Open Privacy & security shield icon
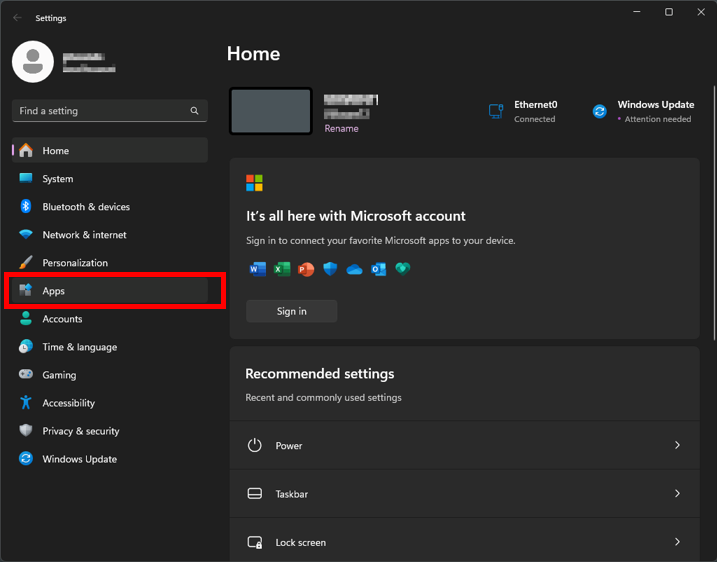 point(26,431)
